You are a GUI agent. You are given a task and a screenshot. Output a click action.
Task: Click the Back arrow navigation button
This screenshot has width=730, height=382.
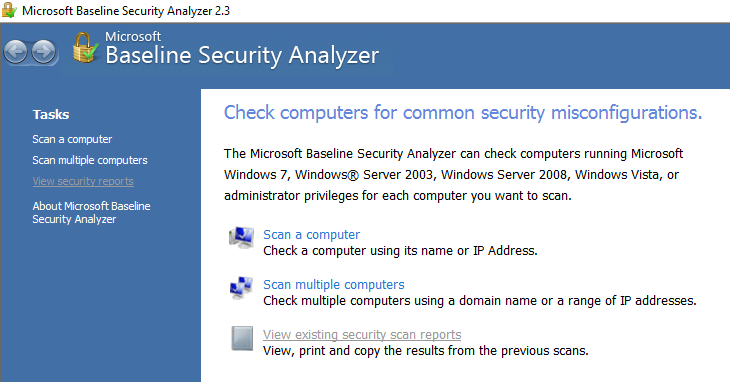coord(16,52)
